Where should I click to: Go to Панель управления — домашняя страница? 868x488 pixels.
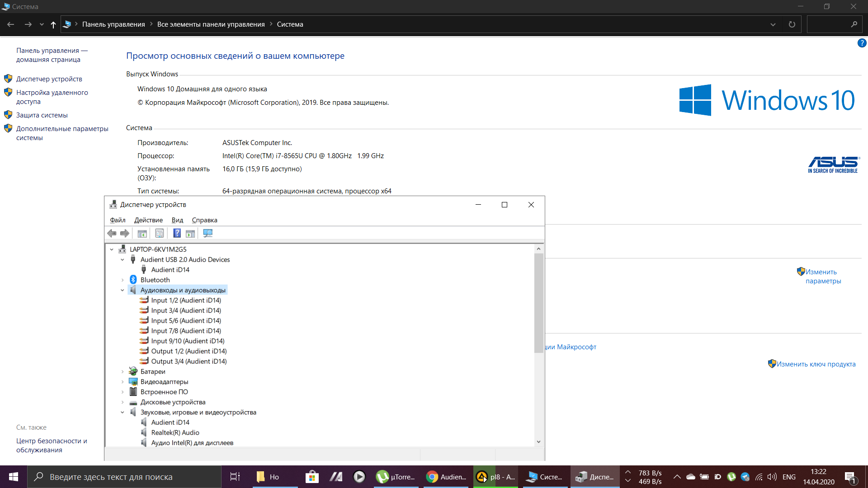pyautogui.click(x=52, y=55)
